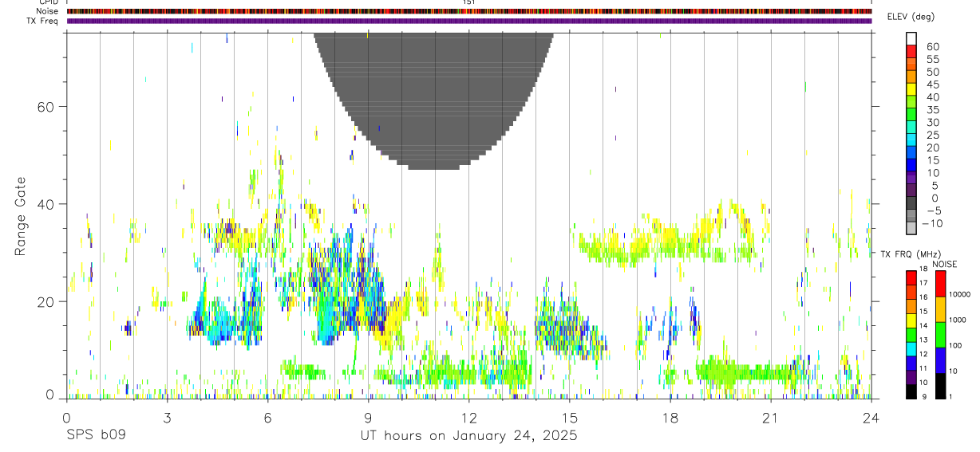Viewport: 980px width, 452px height.
Task: Click the 35 label on the ELEV legend
Action: point(932,109)
